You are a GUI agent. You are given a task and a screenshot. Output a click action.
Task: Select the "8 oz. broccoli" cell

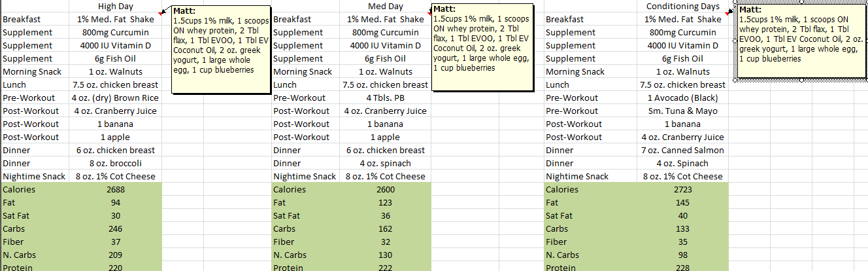tap(115, 164)
